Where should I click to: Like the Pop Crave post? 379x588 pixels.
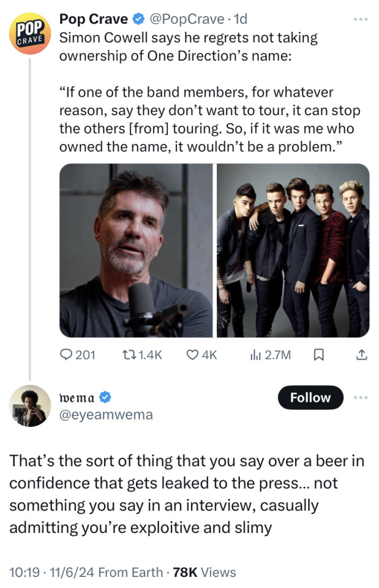coord(193,355)
